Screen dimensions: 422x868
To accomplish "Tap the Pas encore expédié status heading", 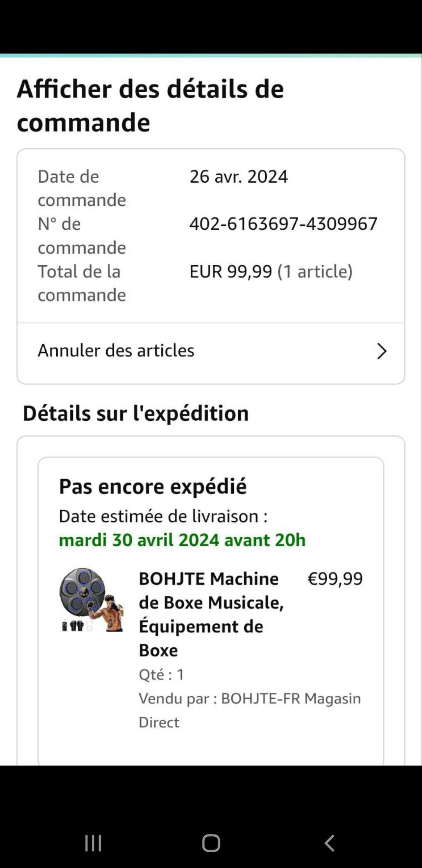I will point(153,487).
